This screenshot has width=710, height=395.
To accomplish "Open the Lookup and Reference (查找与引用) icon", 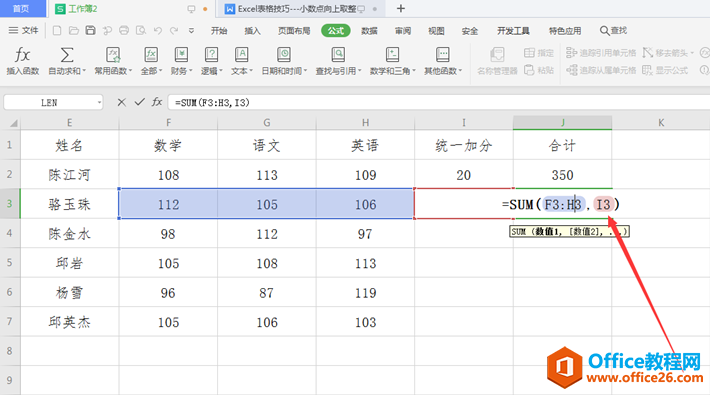I will [x=338, y=55].
